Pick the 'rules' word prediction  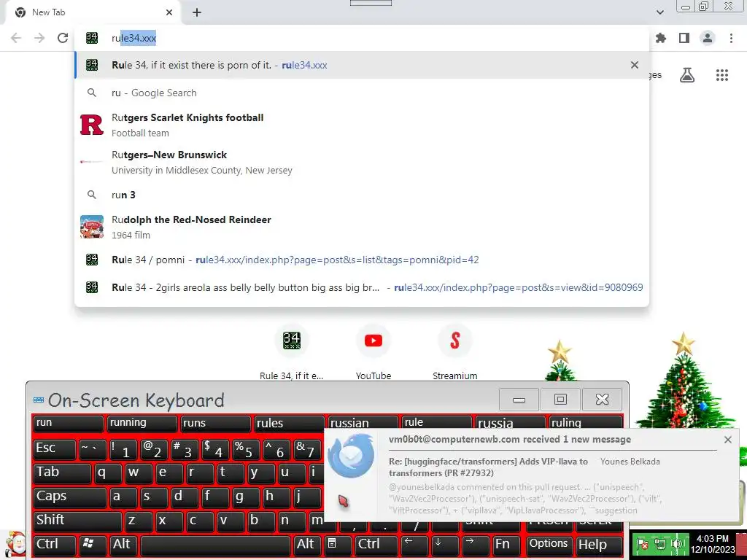pyautogui.click(x=290, y=423)
